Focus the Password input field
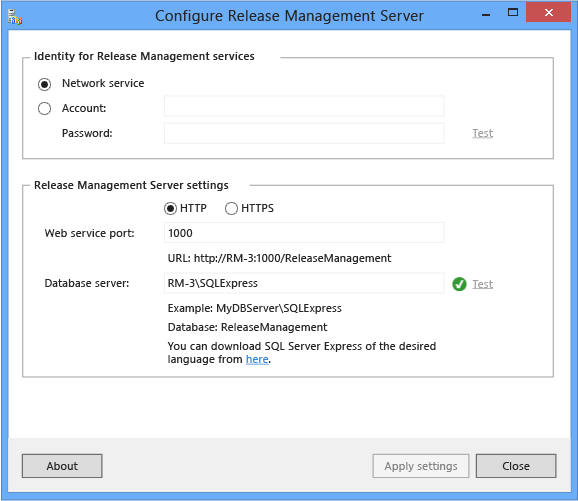 (304, 133)
